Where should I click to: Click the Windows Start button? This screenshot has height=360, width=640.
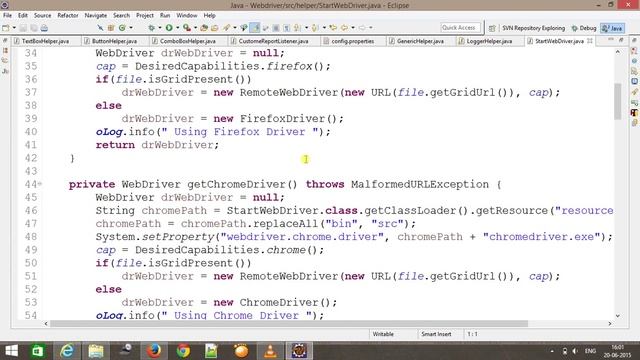(11, 351)
